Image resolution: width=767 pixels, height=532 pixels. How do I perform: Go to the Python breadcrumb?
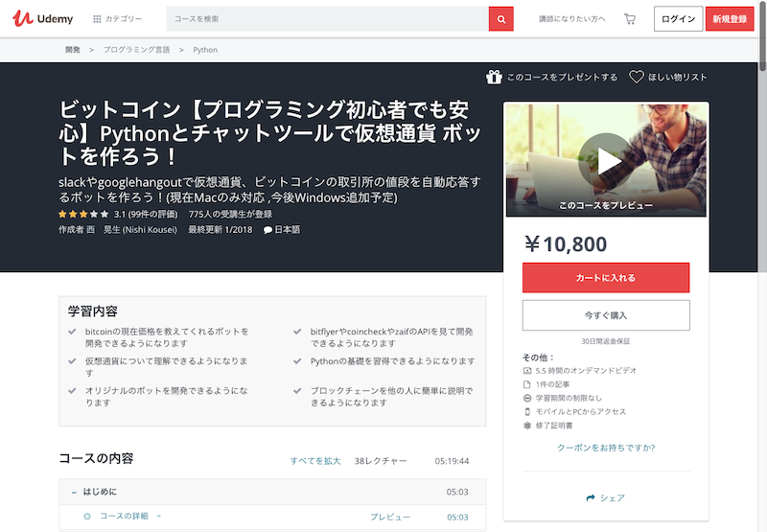click(205, 50)
